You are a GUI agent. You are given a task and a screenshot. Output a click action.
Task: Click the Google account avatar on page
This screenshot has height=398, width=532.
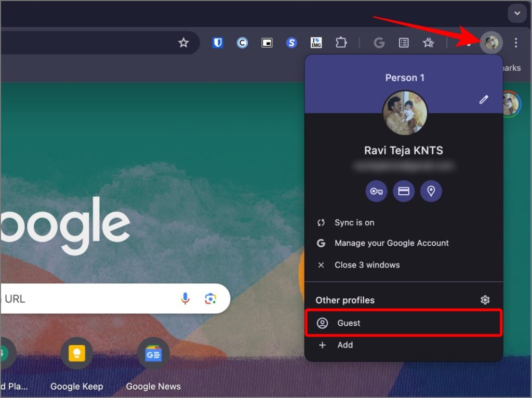click(511, 104)
